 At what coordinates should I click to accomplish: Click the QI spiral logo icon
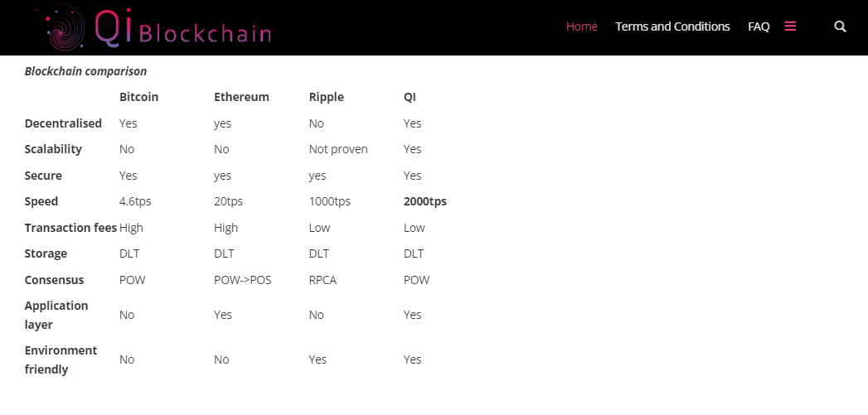point(65,27)
